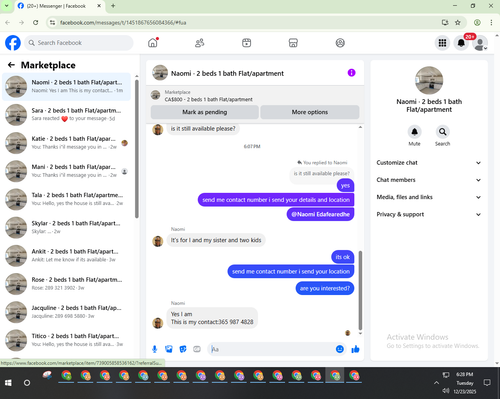Click the conversation header listing thumbnail
This screenshot has width=500, height=399.
pos(160,73)
